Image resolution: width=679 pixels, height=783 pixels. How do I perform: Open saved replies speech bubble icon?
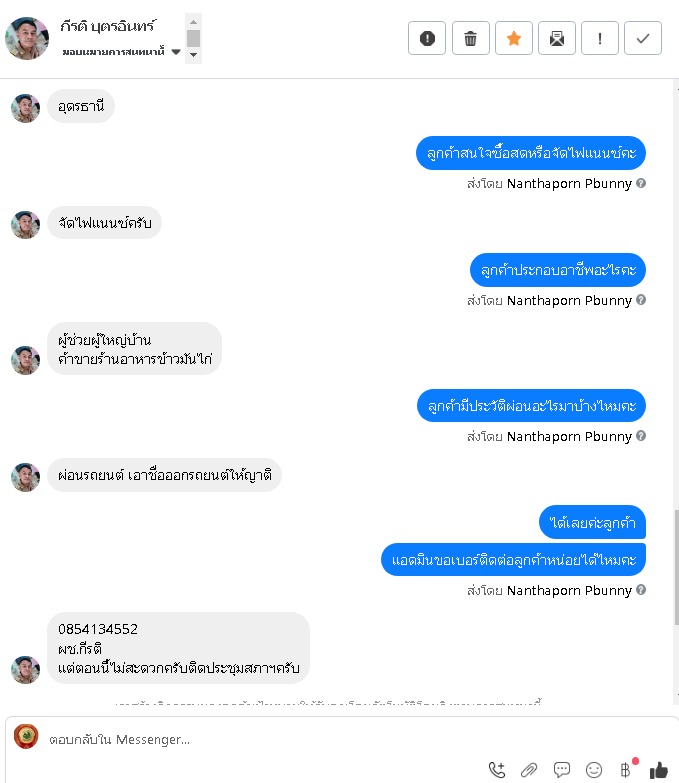click(x=562, y=770)
